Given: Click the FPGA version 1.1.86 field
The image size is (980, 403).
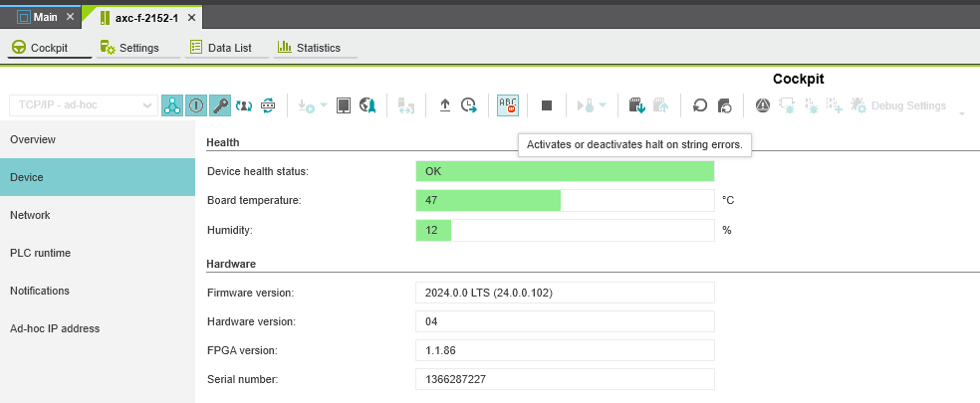Looking at the screenshot, I should coord(565,350).
